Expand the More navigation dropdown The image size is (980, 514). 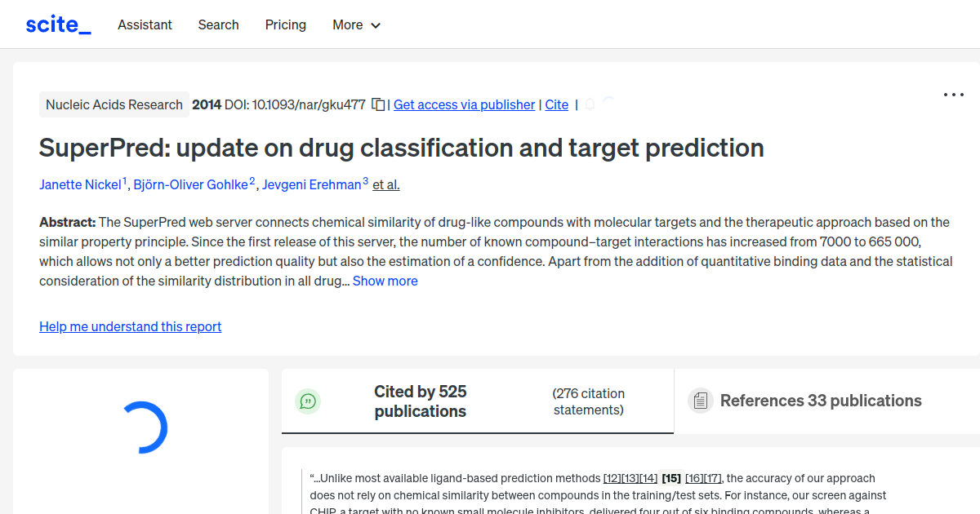(x=356, y=24)
